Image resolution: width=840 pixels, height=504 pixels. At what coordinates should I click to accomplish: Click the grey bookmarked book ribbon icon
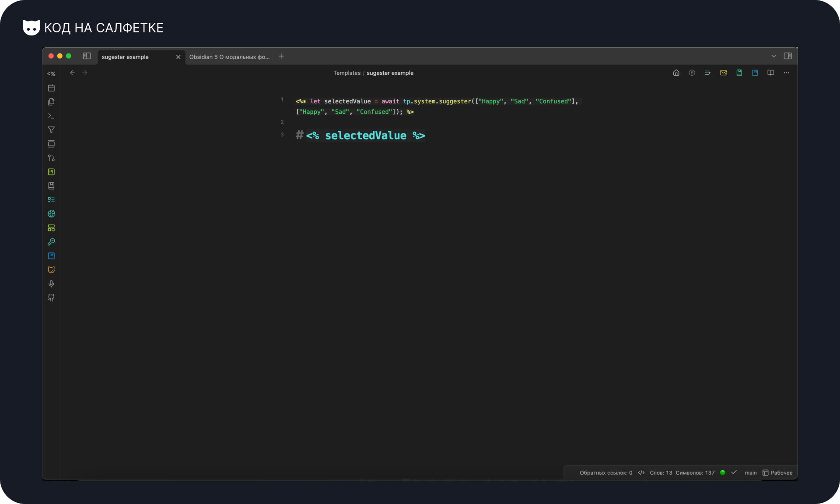pyautogui.click(x=51, y=186)
